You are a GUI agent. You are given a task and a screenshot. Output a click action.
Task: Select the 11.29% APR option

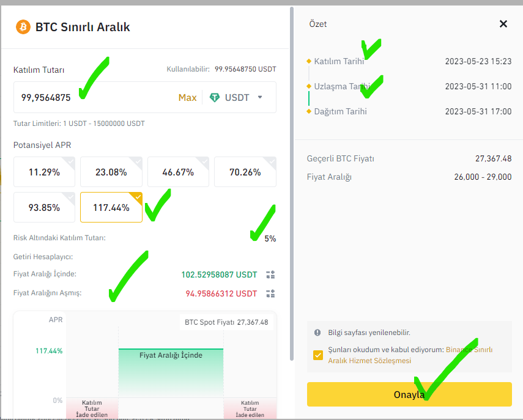(x=44, y=172)
